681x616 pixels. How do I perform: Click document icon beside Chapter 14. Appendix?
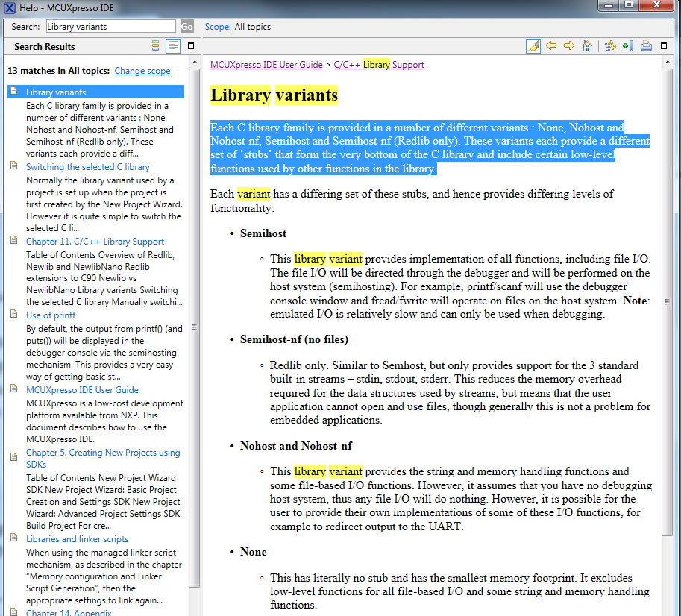pos(14,612)
